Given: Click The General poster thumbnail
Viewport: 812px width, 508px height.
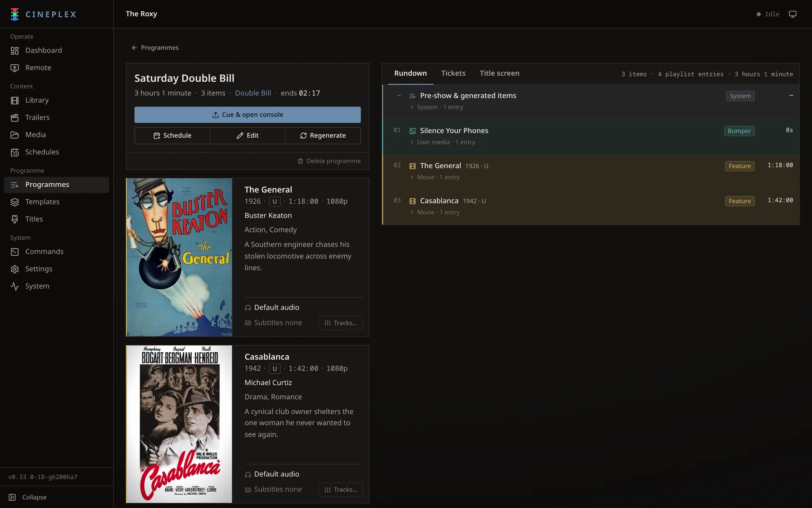Looking at the screenshot, I should (179, 257).
